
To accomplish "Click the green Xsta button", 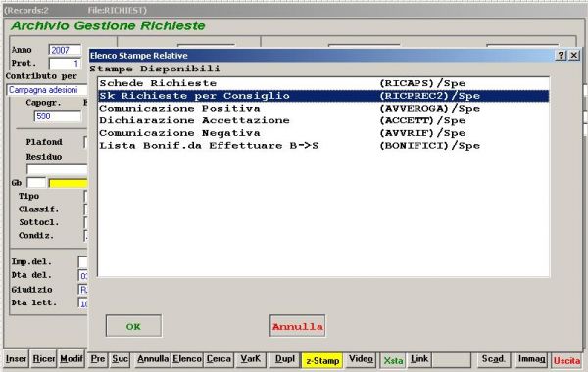I will (x=393, y=361).
